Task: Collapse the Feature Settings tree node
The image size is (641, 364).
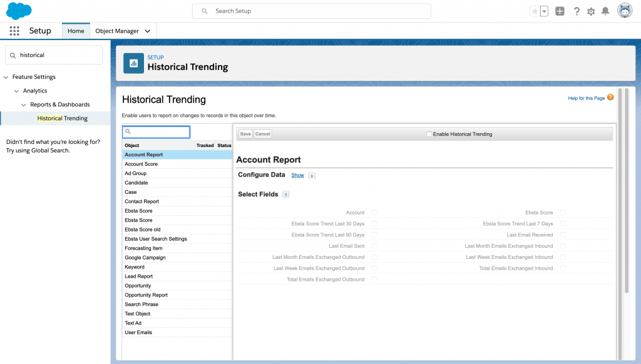Action: (6, 77)
